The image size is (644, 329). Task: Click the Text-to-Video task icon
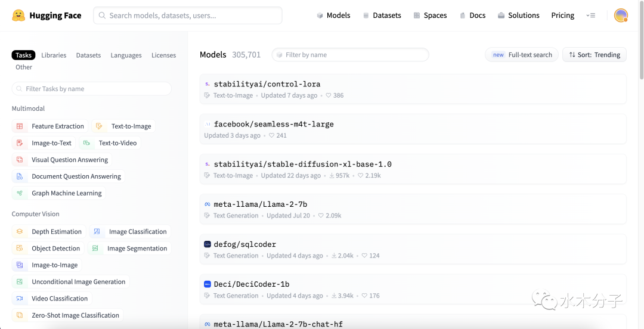click(86, 143)
